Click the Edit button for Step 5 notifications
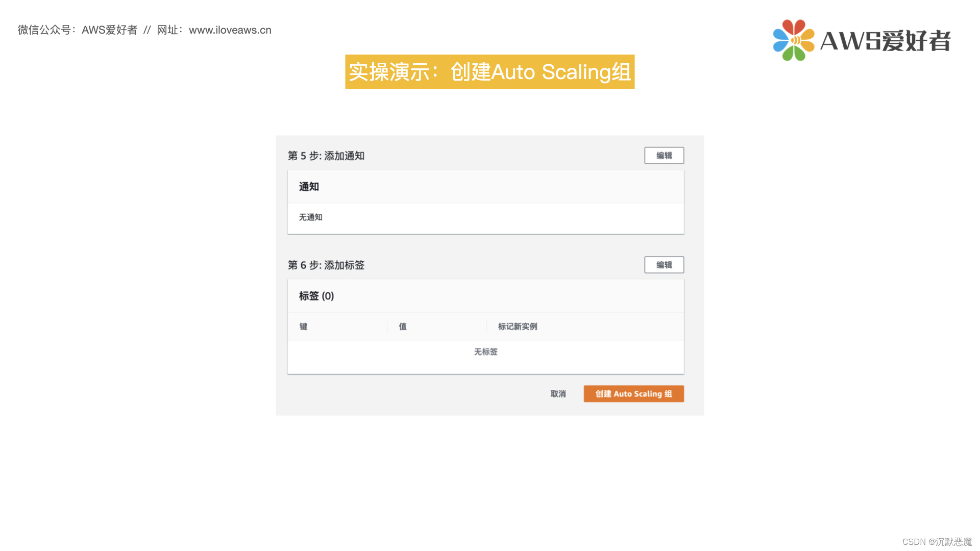Image resolution: width=980 pixels, height=551 pixels. [x=664, y=156]
